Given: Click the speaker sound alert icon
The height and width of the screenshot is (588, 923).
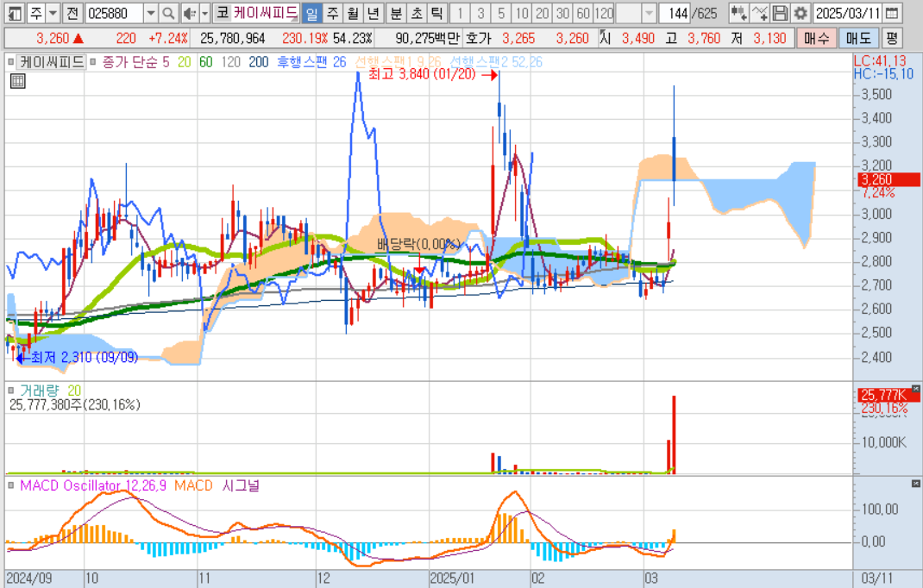Looking at the screenshot, I should [x=190, y=12].
